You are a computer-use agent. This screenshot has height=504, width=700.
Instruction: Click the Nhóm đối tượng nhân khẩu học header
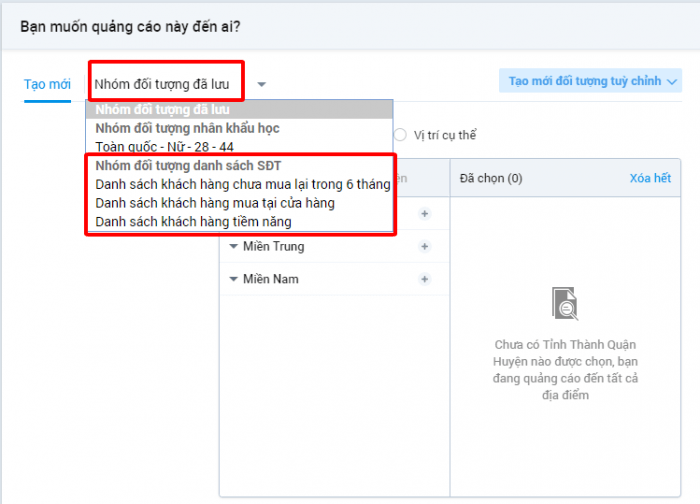187,128
